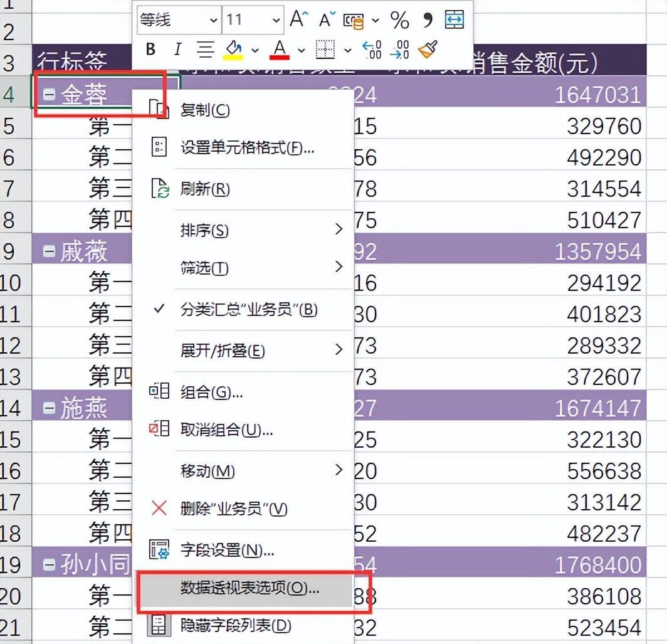This screenshot has width=667, height=644.
Task: Select cell with value 523454
Action: pos(604,628)
